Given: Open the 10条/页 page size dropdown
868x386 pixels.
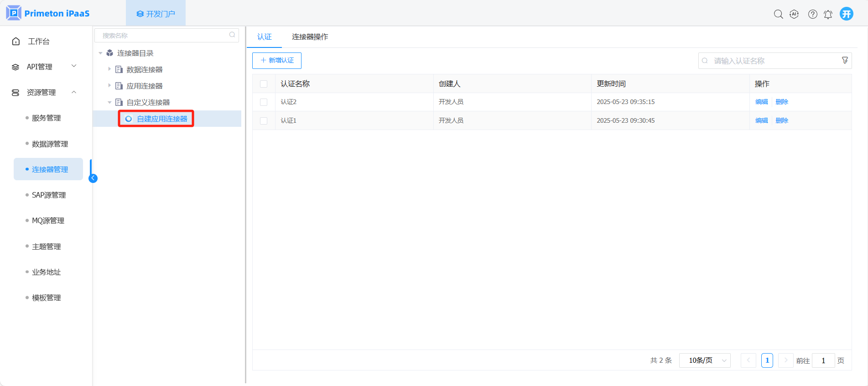Looking at the screenshot, I should [705, 360].
